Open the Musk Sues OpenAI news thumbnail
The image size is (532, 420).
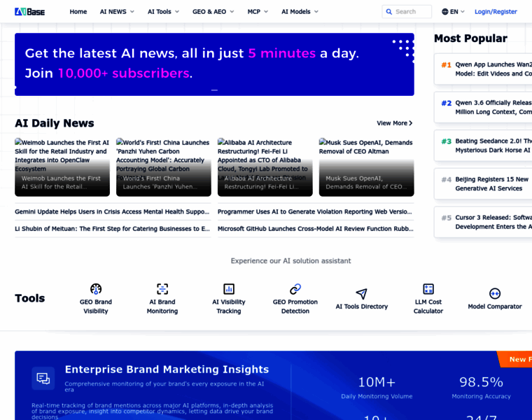pyautogui.click(x=366, y=168)
